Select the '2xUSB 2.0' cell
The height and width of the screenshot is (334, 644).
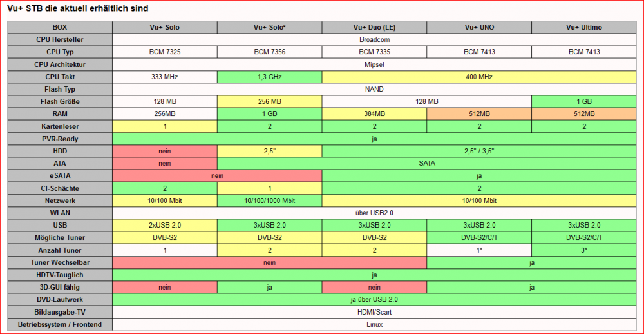point(164,225)
